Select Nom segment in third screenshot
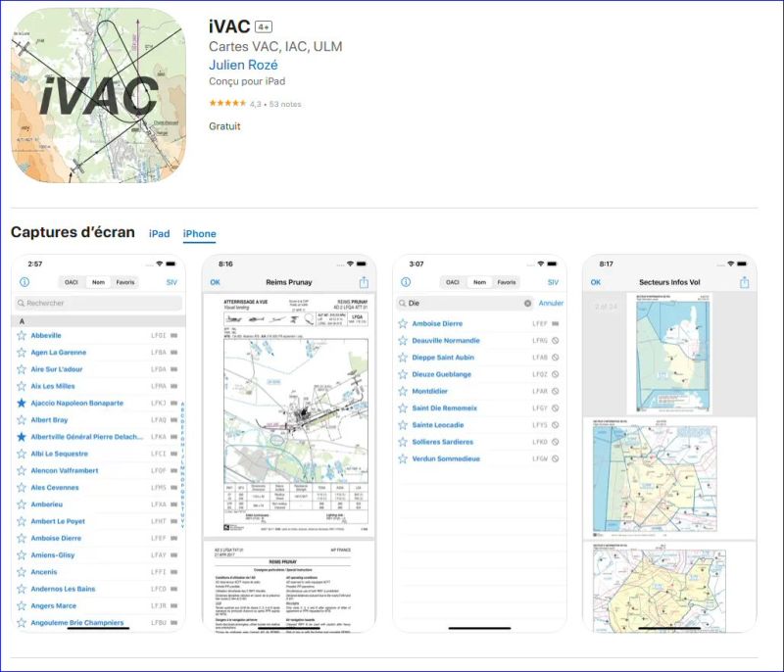784x672 pixels. (479, 282)
